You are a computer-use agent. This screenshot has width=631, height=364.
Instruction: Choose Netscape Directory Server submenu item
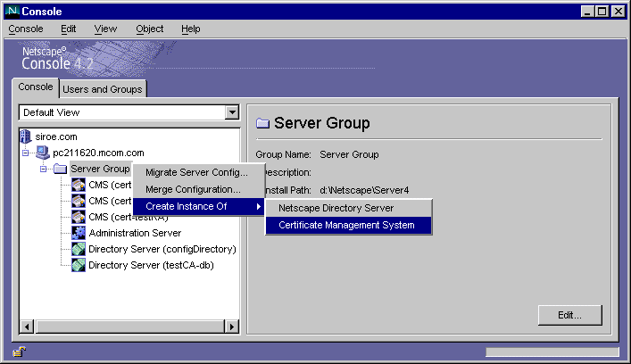pos(348,208)
